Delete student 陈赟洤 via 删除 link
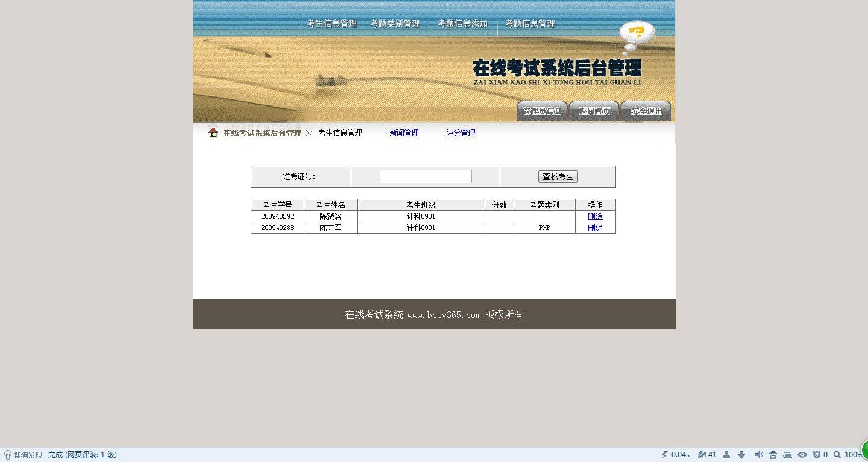Image resolution: width=868 pixels, height=462 pixels. click(595, 216)
